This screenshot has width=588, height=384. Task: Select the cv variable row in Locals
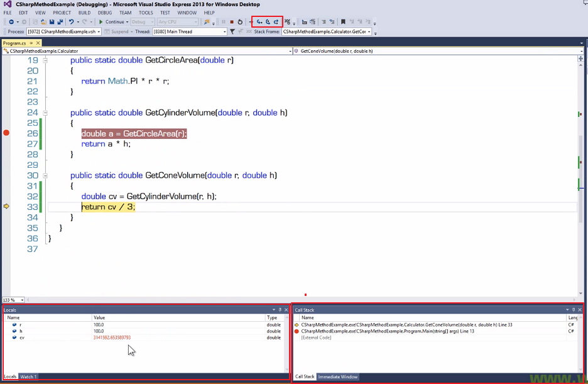click(x=143, y=337)
